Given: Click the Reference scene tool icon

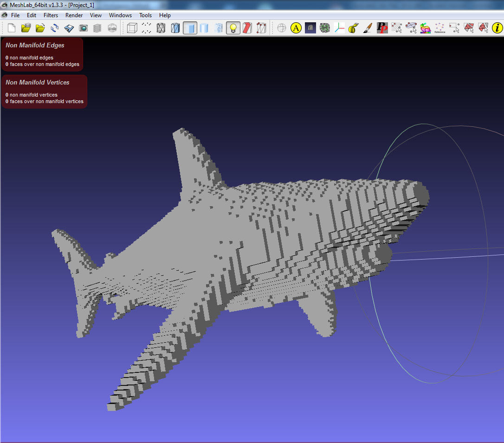Looking at the screenshot, I should point(439,28).
